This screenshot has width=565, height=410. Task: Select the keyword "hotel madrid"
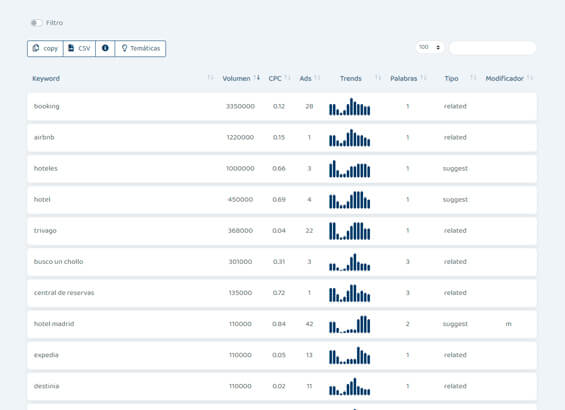click(54, 324)
